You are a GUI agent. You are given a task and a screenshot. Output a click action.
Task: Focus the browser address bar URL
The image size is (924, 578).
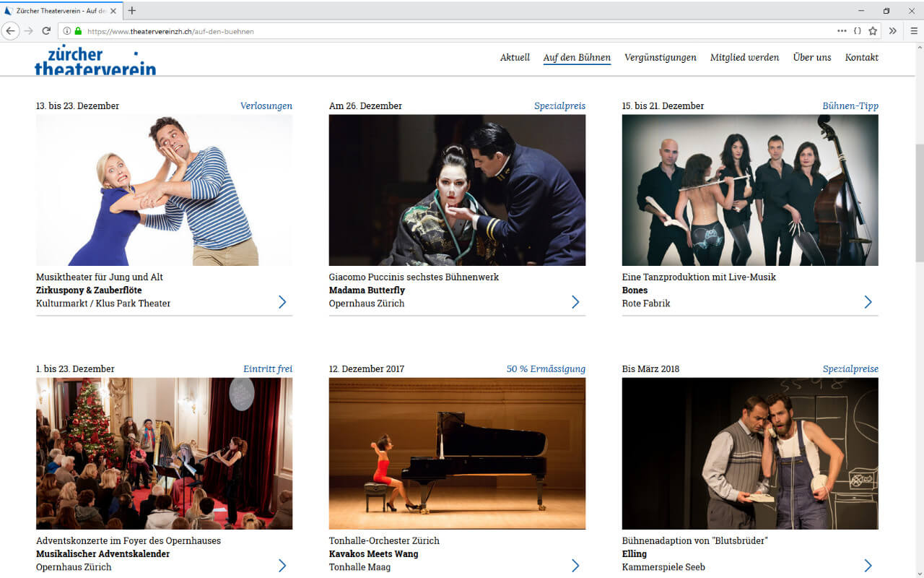(170, 32)
